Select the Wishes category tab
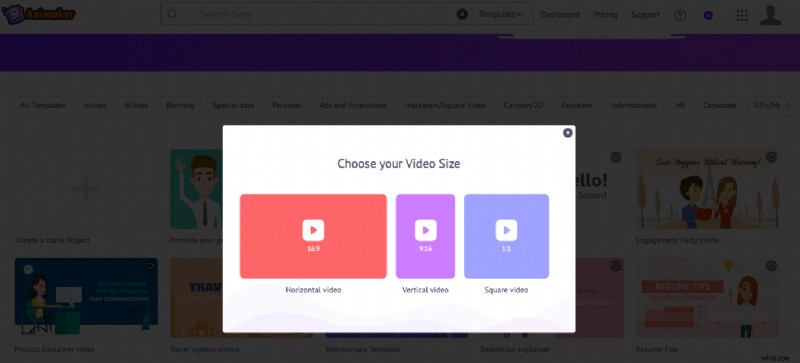The height and width of the screenshot is (363, 800). [136, 105]
